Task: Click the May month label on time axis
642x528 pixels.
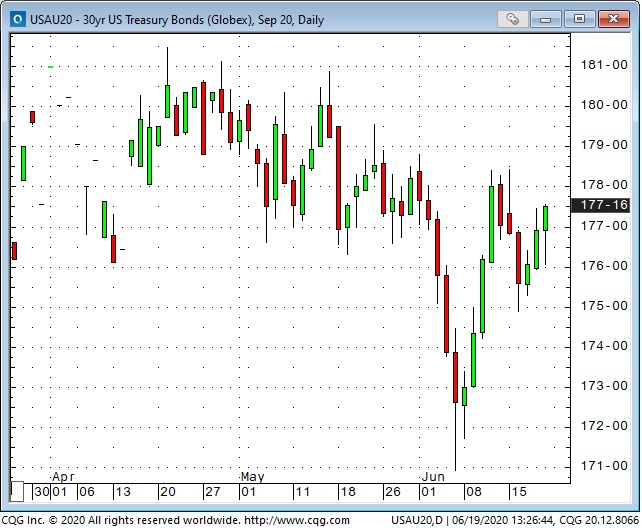Action: tap(253, 477)
